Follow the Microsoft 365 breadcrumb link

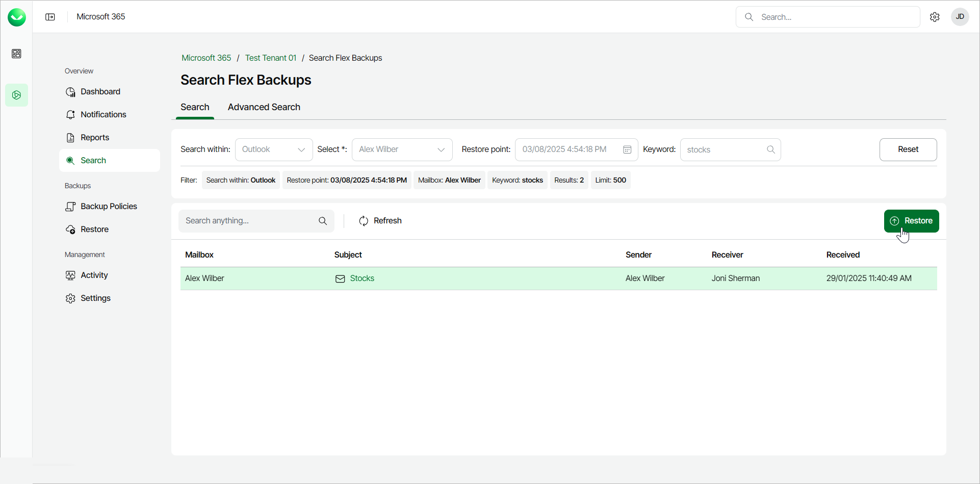(x=207, y=58)
